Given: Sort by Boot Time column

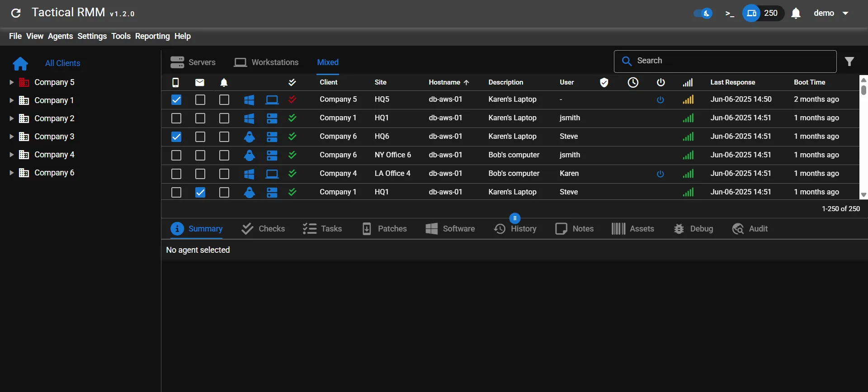Looking at the screenshot, I should click(809, 82).
